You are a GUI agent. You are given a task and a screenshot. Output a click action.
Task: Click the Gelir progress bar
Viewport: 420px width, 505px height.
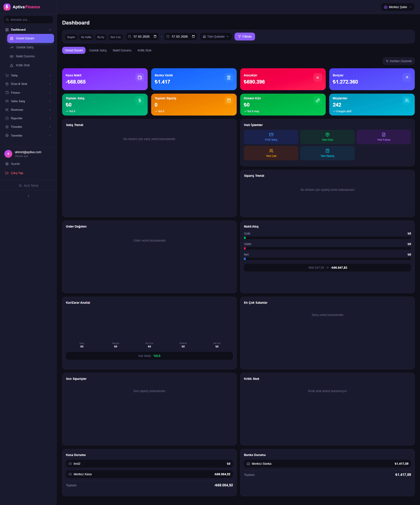click(x=327, y=238)
